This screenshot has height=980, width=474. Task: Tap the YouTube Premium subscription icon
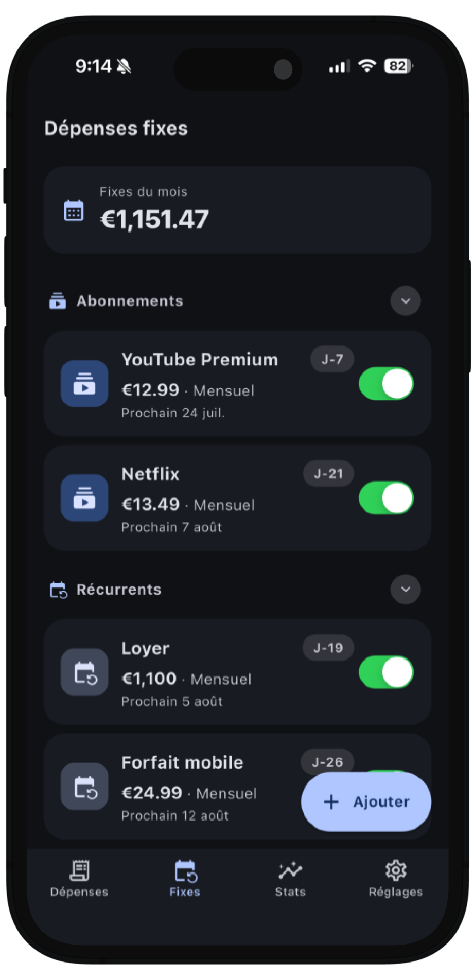coord(84,384)
